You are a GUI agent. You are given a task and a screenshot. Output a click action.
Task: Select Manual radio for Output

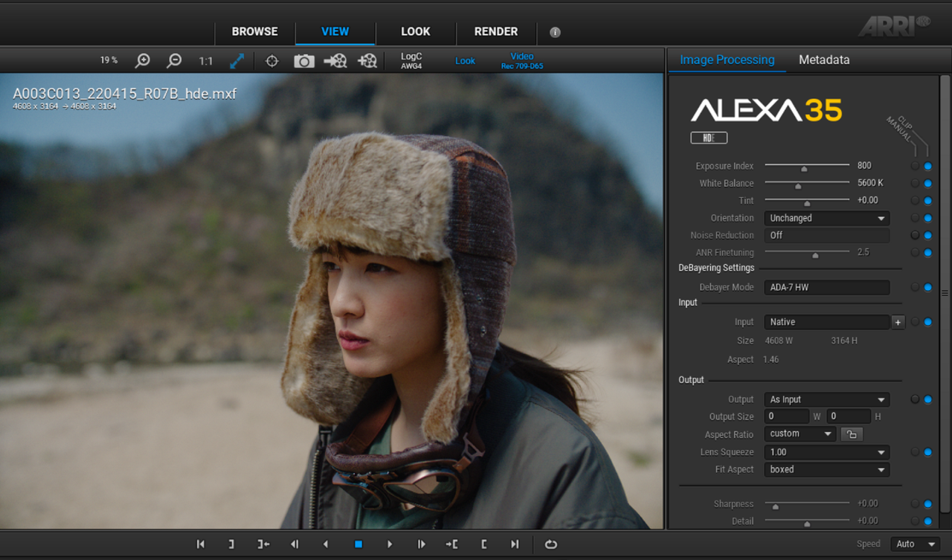pyautogui.click(x=915, y=399)
